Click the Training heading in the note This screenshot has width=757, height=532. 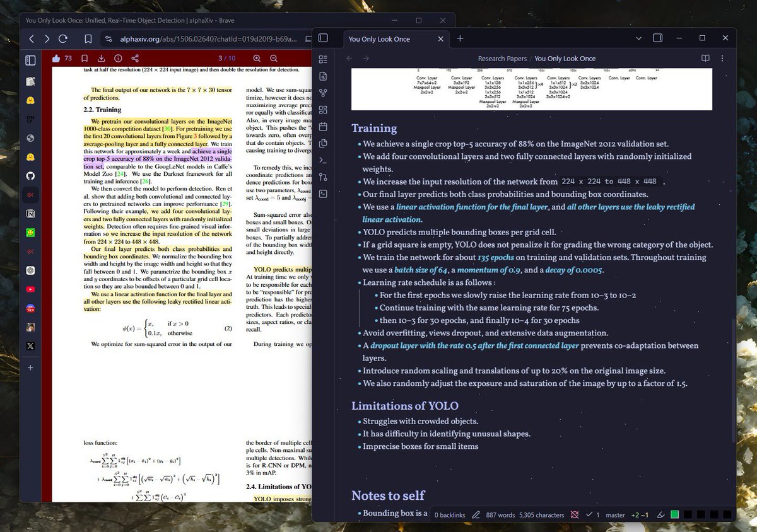point(374,128)
